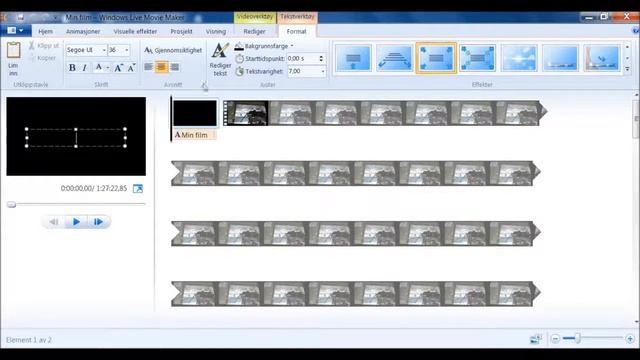Toggle italic text formatting

click(84, 67)
